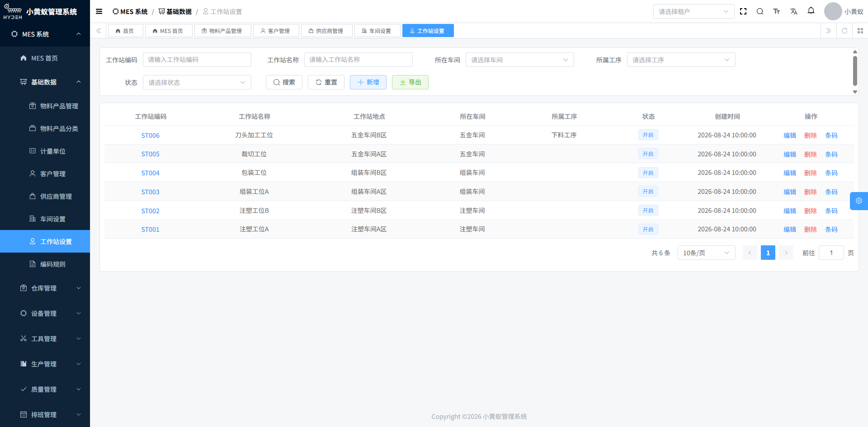Switch to the 供应商管理 tab
This screenshot has height=427, width=868.
[326, 31]
